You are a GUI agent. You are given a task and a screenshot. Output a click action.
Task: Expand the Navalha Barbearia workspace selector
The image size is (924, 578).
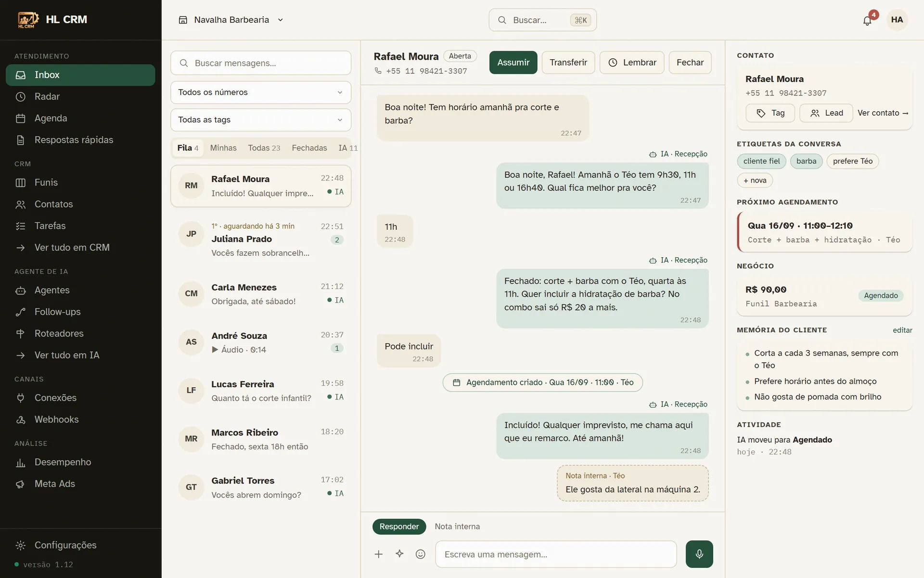(231, 20)
